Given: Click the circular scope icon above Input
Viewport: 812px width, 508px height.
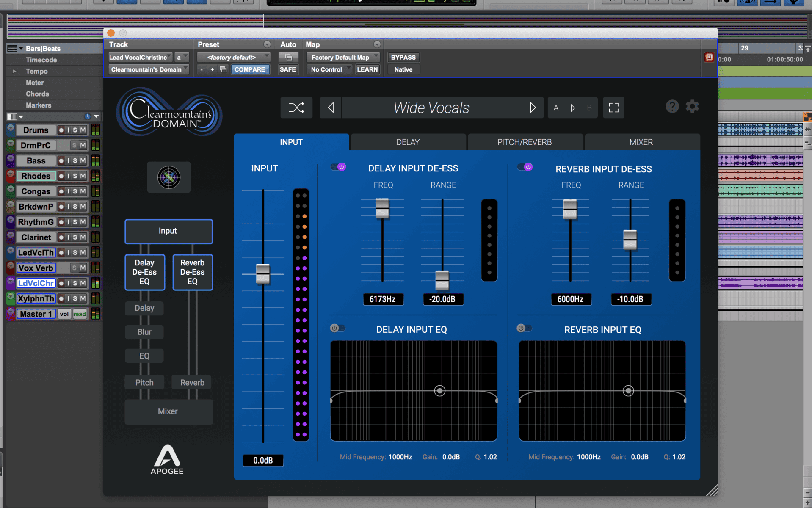Looking at the screenshot, I should click(x=169, y=177).
